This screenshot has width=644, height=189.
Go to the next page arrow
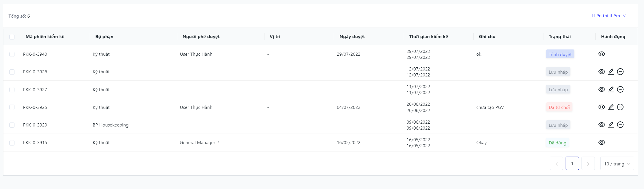tap(588, 164)
